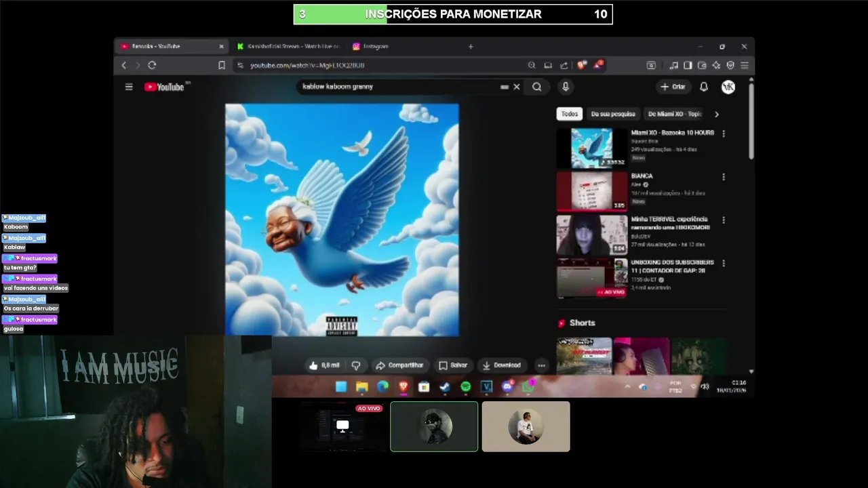This screenshot has height=488, width=868.
Task: Go to YouTube home via logo
Action: click(165, 87)
